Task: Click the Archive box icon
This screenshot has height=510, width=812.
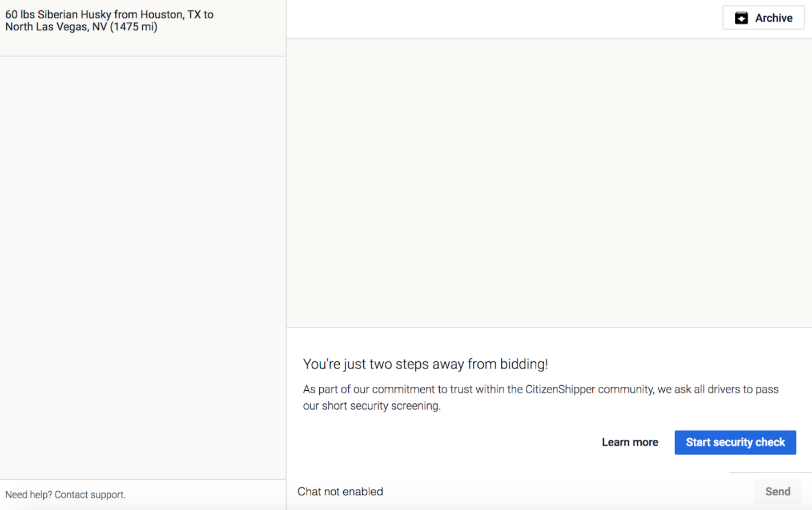Action: coord(741,18)
